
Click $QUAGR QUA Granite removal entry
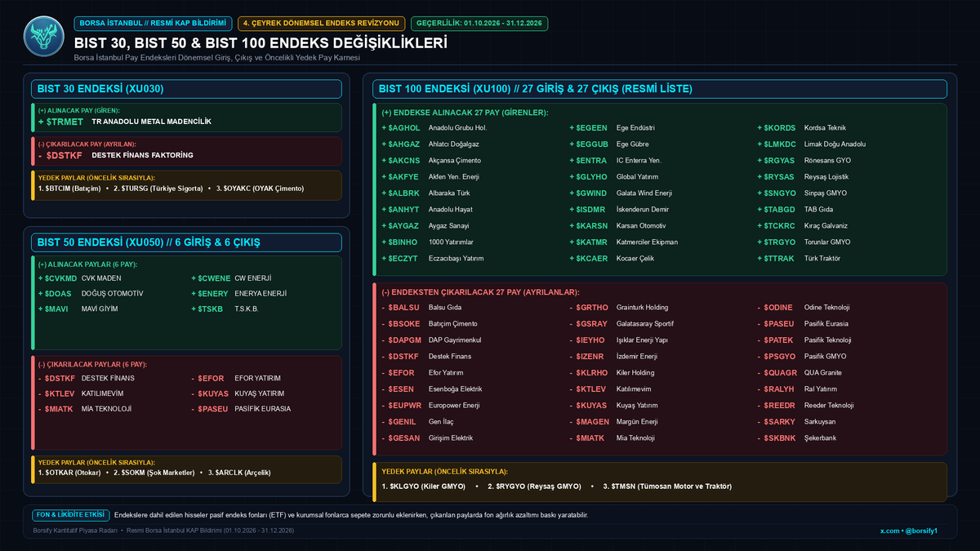pyautogui.click(x=800, y=373)
